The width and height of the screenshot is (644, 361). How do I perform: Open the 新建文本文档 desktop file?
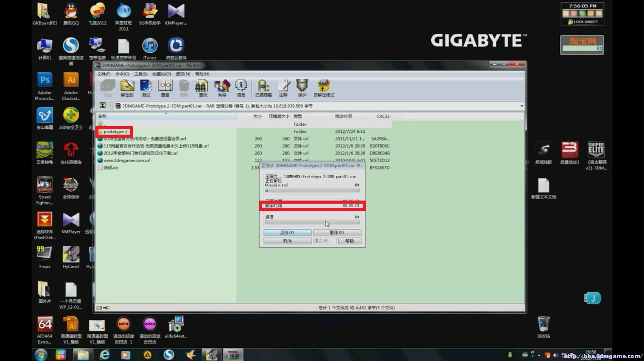pos(544,188)
